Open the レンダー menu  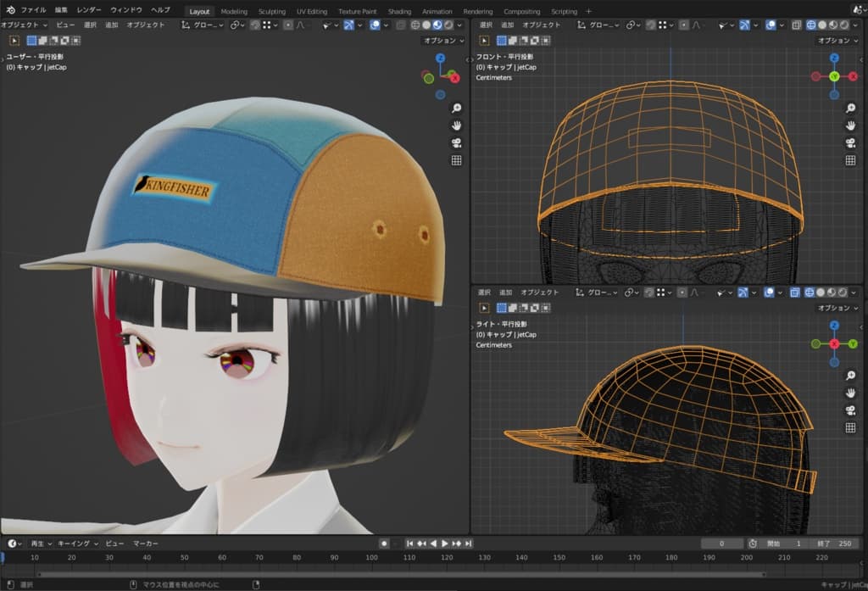click(x=89, y=10)
